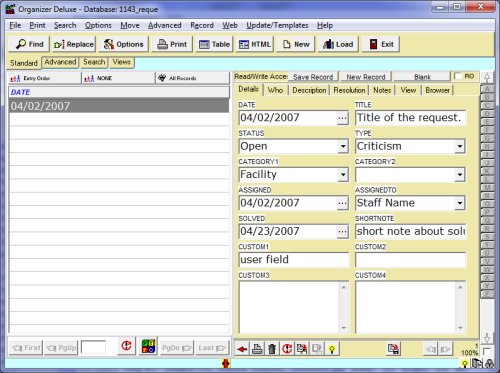
Task: Open the date picker for ASSIGNED field
Action: (342, 203)
